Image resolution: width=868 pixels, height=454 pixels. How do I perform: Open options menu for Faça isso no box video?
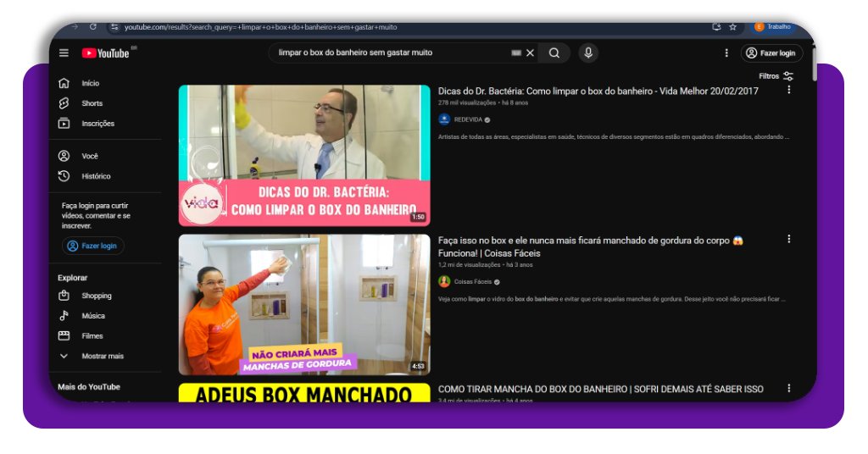point(789,239)
